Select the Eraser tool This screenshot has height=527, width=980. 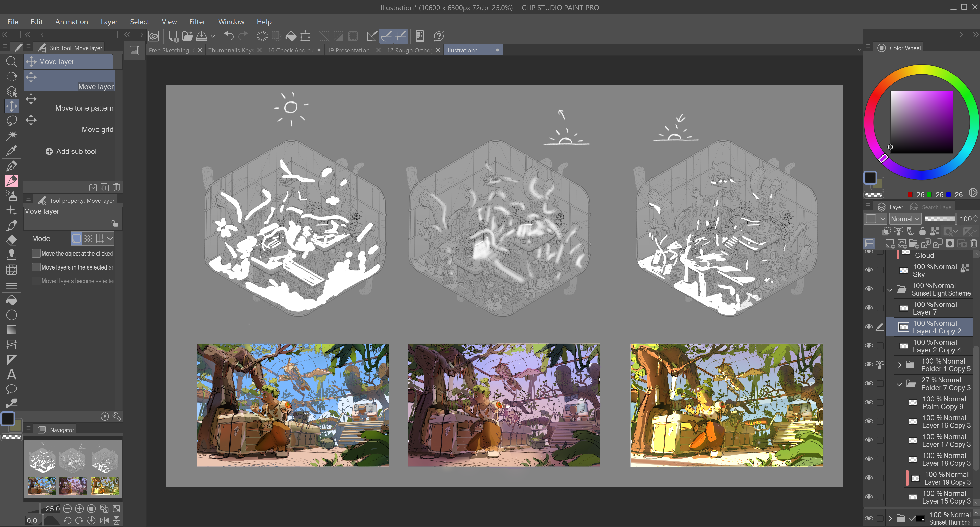(11, 240)
